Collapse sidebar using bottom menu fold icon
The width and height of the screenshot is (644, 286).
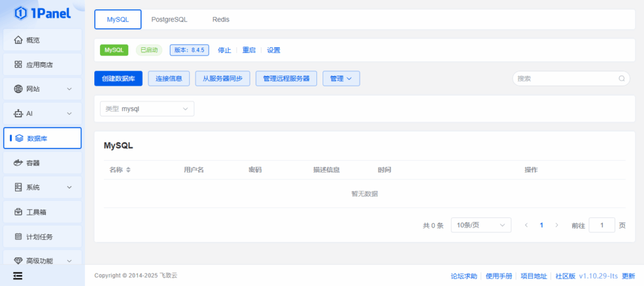pyautogui.click(x=18, y=275)
